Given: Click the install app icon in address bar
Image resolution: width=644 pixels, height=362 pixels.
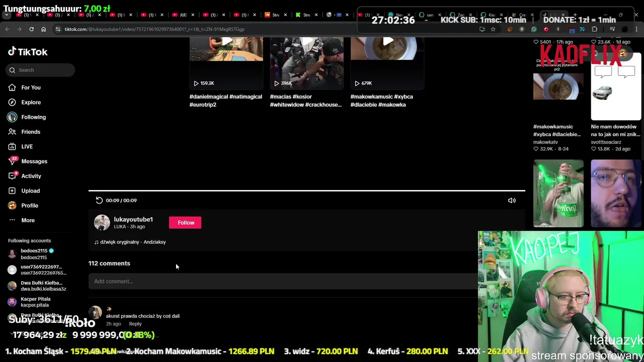Looking at the screenshot, I should tap(482, 29).
